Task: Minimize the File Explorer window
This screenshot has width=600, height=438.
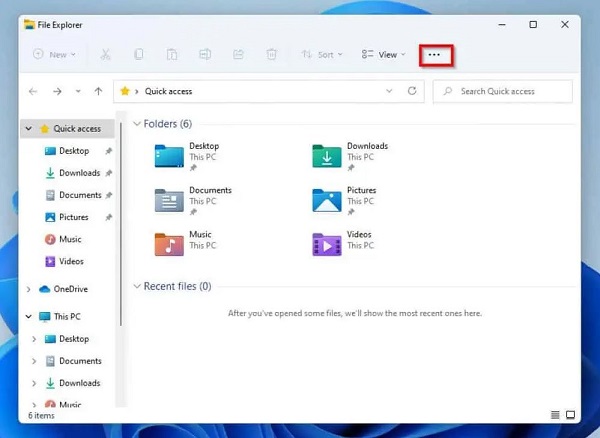Action: [x=502, y=24]
